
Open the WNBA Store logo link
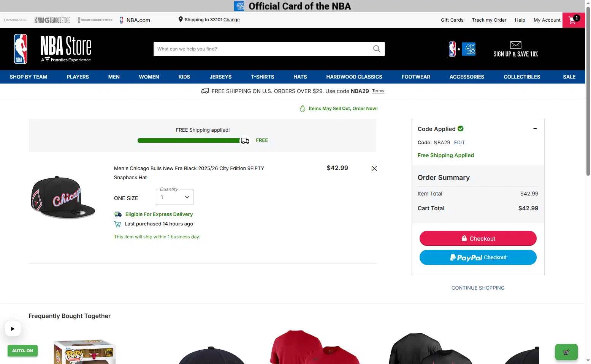(16, 20)
